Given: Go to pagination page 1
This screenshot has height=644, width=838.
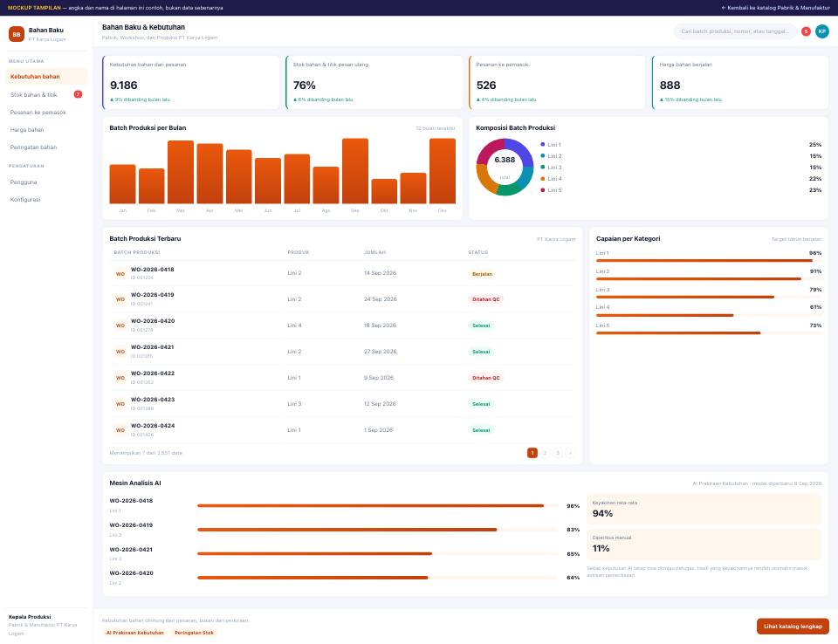Looking at the screenshot, I should [x=532, y=453].
